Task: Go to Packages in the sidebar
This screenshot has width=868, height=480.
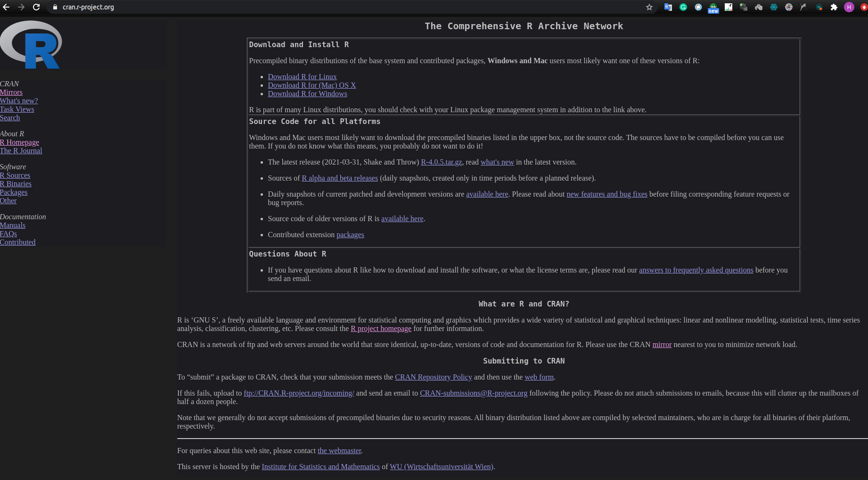Action: click(x=14, y=192)
